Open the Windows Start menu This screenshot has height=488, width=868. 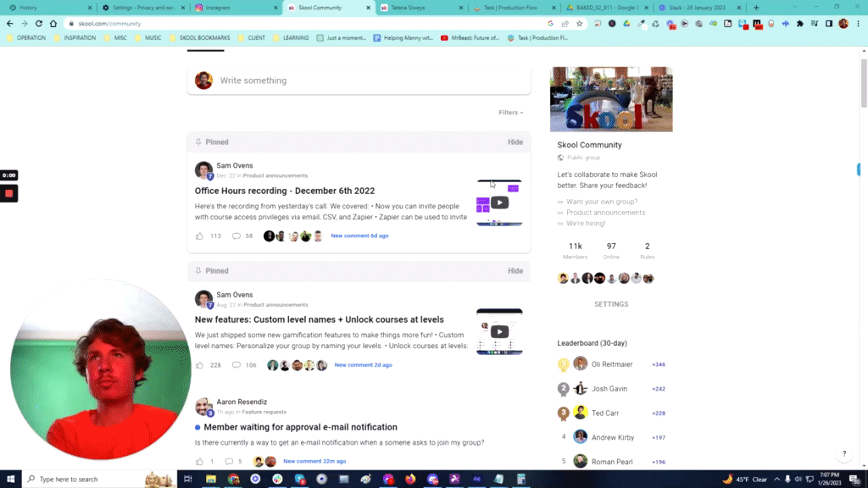coord(10,479)
